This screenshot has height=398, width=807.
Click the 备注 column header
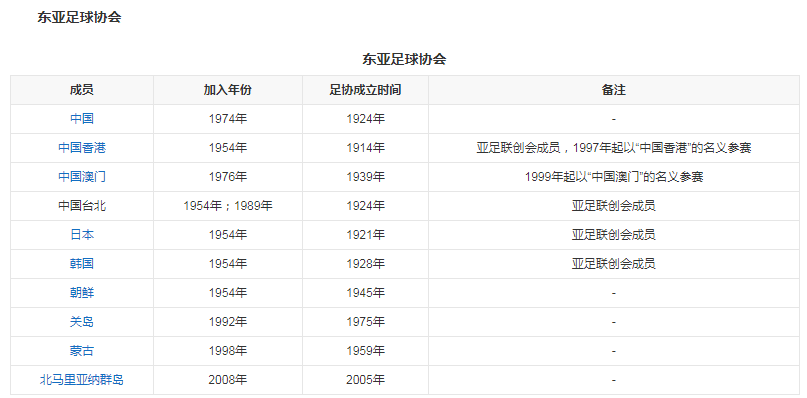click(613, 90)
